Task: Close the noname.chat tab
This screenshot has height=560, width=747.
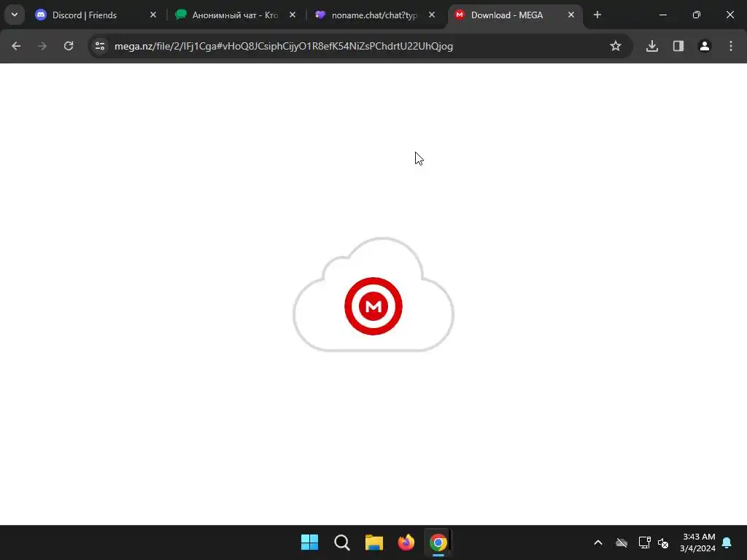Action: (432, 15)
